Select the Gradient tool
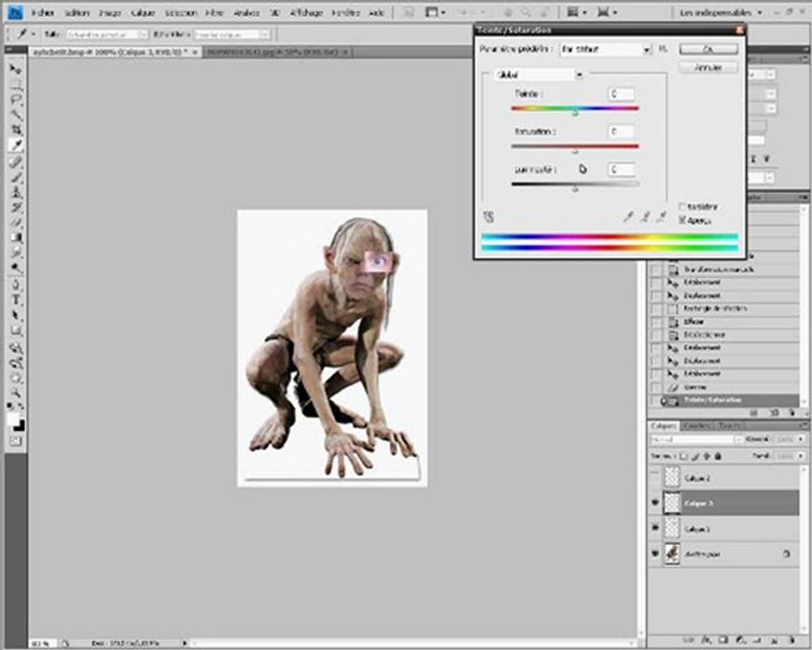Screen dimensions: 812x650 pyautogui.click(x=16, y=238)
